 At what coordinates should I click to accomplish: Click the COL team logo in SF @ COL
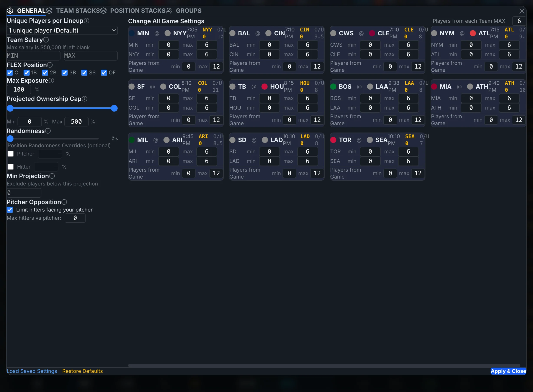pyautogui.click(x=163, y=87)
